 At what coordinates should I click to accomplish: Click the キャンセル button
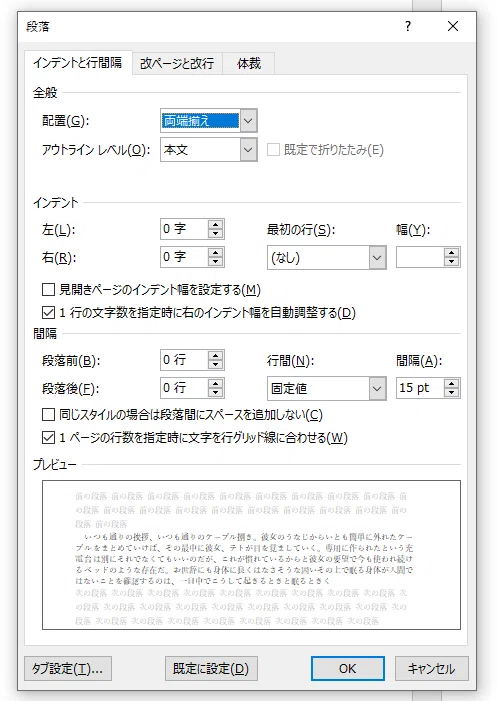[431, 669]
